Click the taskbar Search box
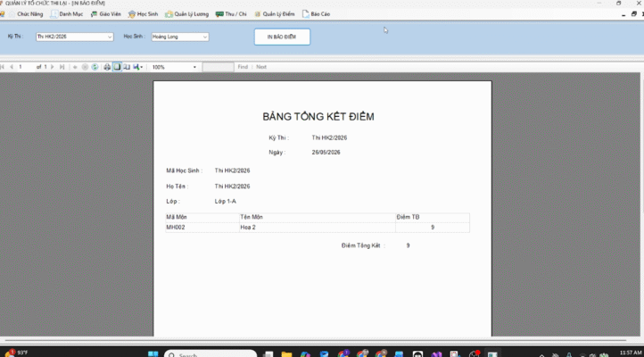The width and height of the screenshot is (644, 357). coord(211,354)
